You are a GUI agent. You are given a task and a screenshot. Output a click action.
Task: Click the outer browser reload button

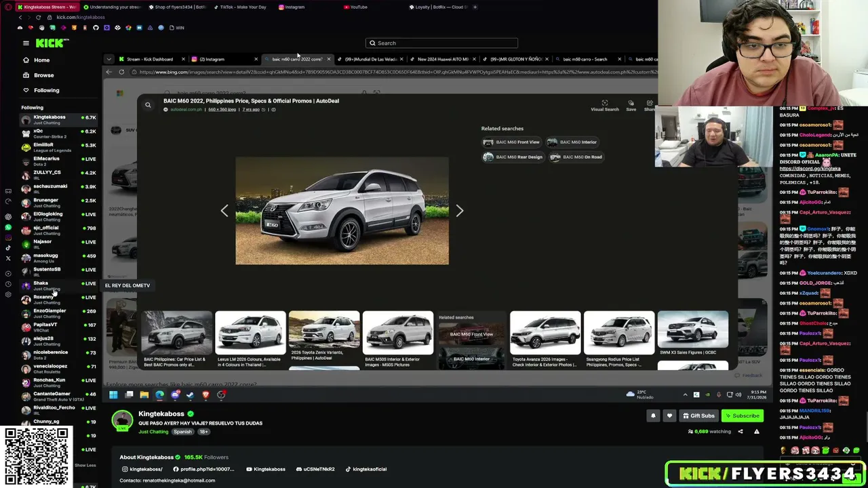coord(39,17)
